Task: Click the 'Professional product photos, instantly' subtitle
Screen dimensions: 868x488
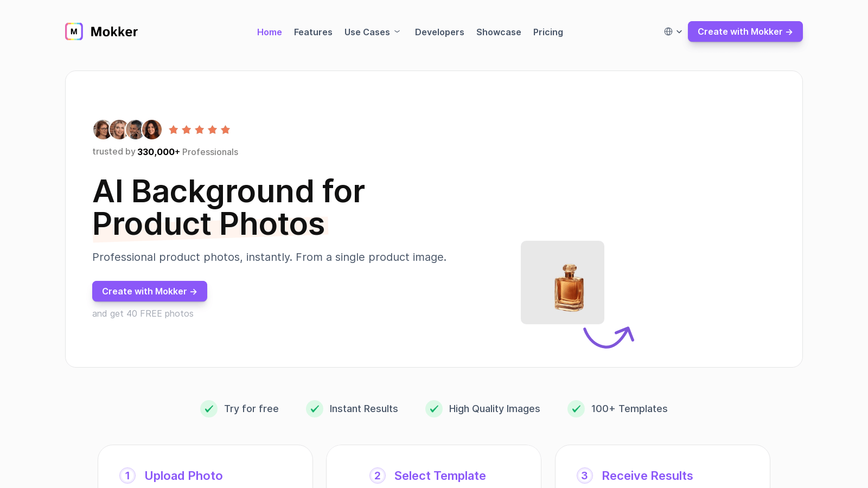Action: point(270,257)
